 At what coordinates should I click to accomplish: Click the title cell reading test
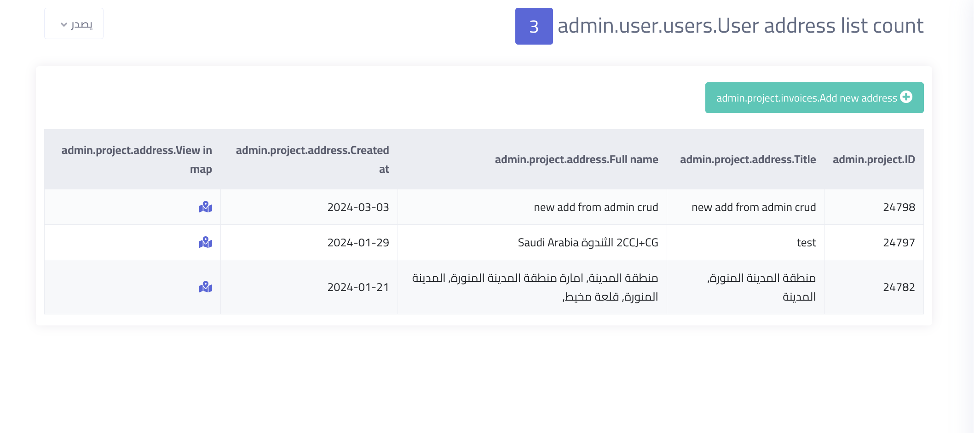[806, 243]
